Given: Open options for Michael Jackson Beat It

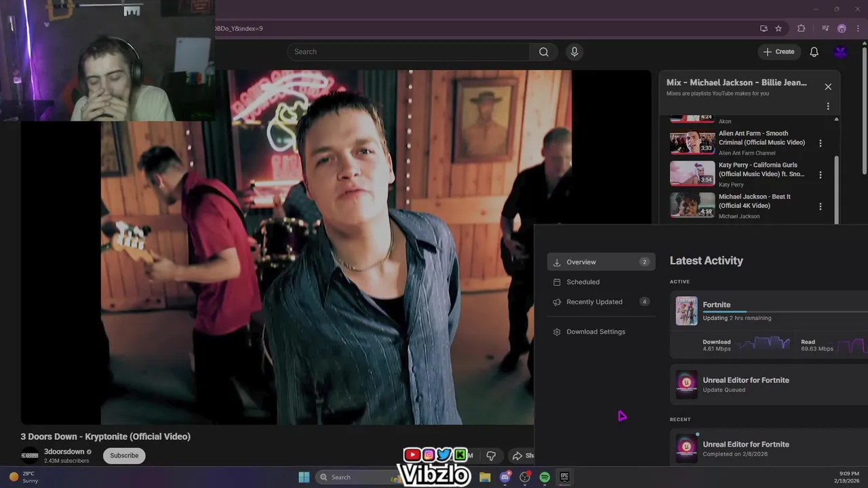Looking at the screenshot, I should 821,206.
